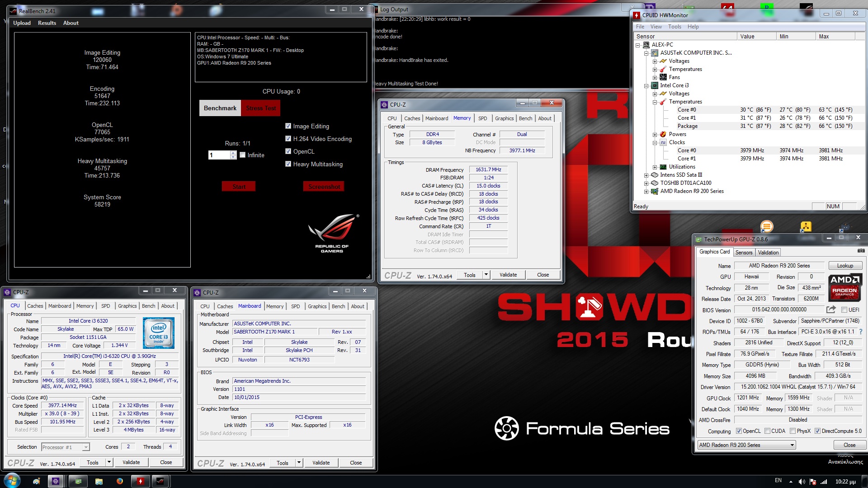868x488 pixels.
Task: Click the Intel Core i3 chip icon in HWMonitor
Action: pos(655,85)
